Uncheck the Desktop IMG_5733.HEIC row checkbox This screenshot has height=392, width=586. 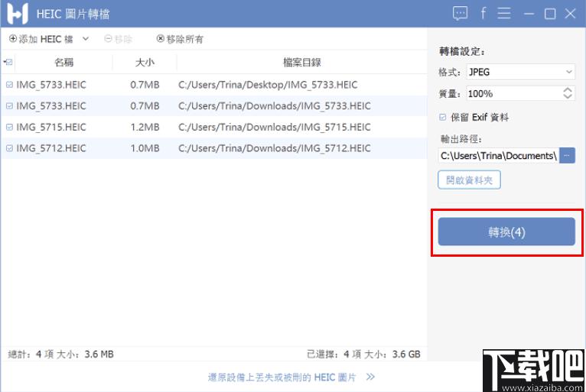pos(10,85)
